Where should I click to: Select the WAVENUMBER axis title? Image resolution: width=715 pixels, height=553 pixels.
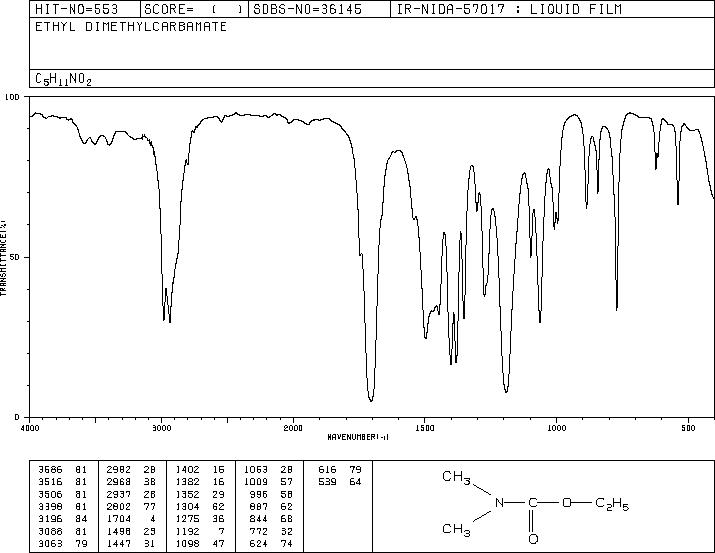tap(358, 437)
